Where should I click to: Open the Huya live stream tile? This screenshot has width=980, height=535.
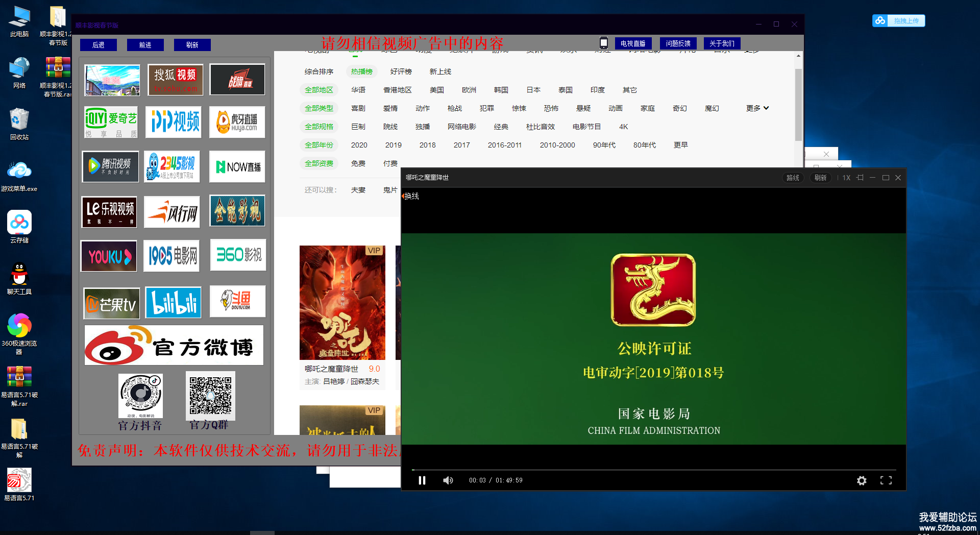tap(237, 123)
